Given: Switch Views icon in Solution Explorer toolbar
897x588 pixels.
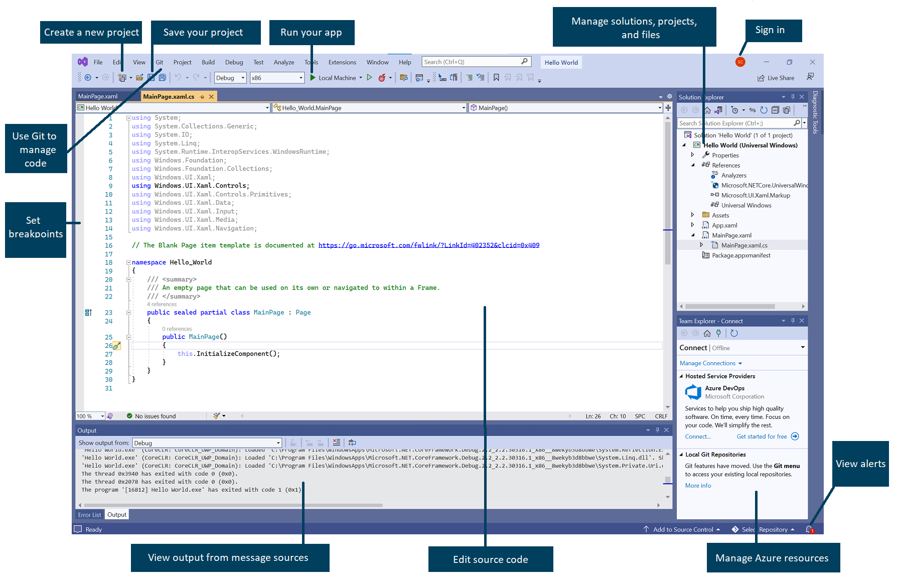Looking at the screenshot, I should point(718,110).
